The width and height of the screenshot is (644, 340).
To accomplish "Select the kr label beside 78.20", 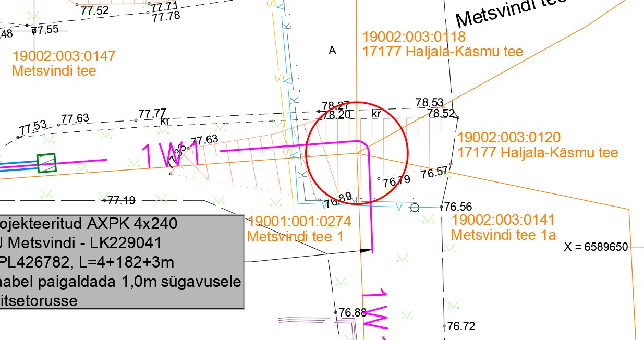I will (377, 113).
